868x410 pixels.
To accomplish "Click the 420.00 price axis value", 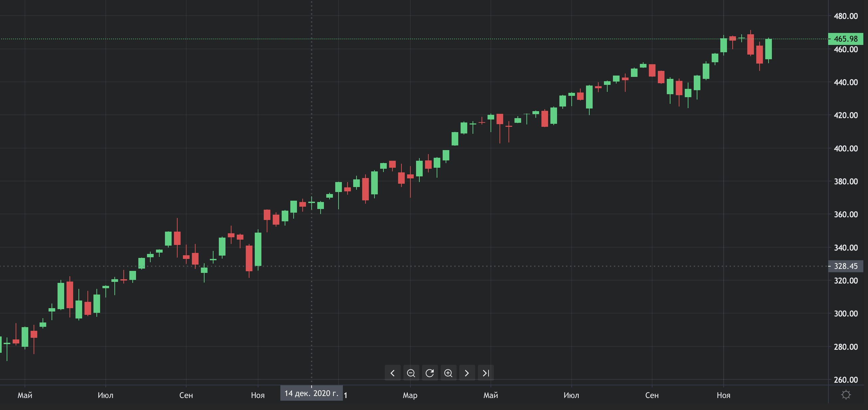I will click(846, 115).
